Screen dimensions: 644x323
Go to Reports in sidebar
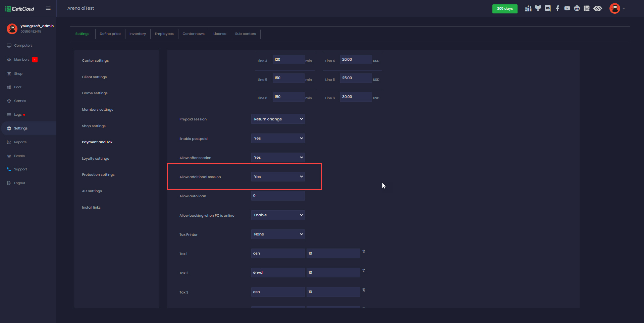(x=20, y=142)
